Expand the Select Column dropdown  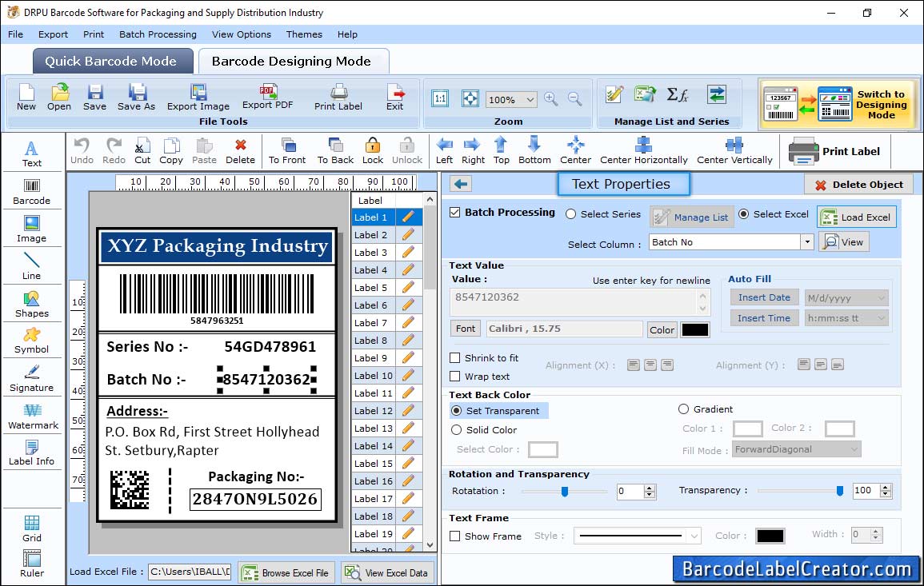pos(806,242)
